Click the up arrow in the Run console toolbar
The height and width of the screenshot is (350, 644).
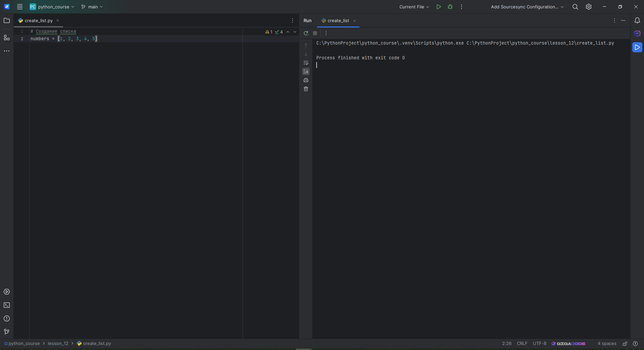click(306, 45)
